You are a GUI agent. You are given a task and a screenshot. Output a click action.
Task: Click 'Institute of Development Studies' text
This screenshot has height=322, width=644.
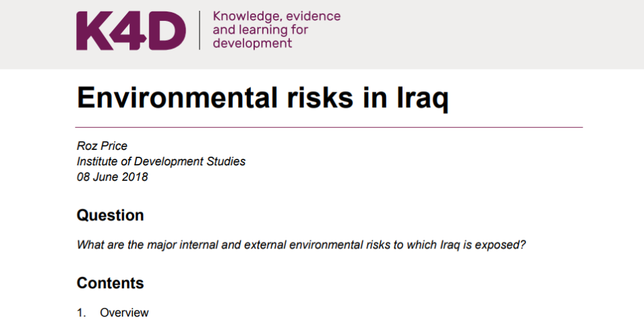click(161, 161)
